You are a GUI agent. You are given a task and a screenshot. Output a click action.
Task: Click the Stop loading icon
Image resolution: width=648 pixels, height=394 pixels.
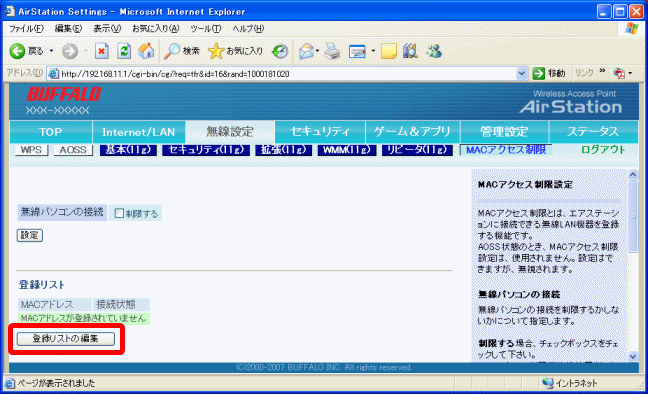102,51
